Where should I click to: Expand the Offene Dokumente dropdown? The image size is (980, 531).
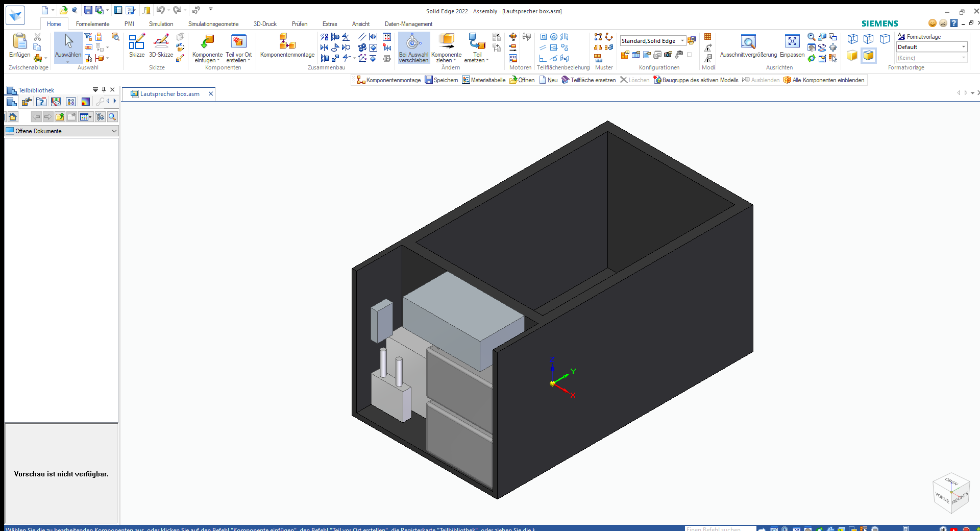(114, 131)
